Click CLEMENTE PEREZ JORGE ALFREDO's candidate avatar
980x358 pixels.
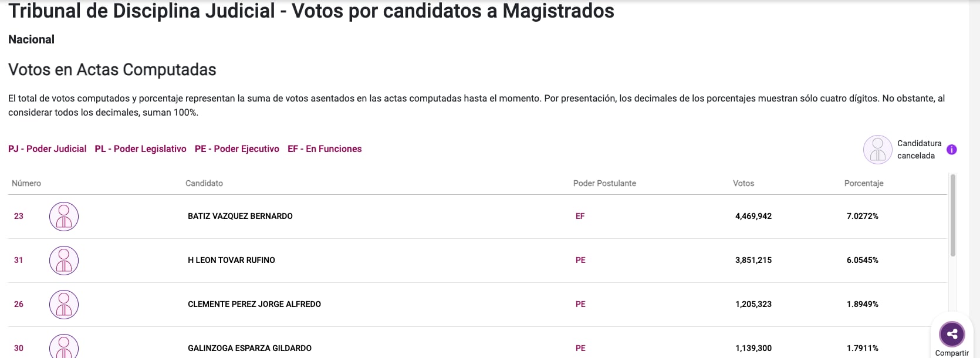coord(63,304)
